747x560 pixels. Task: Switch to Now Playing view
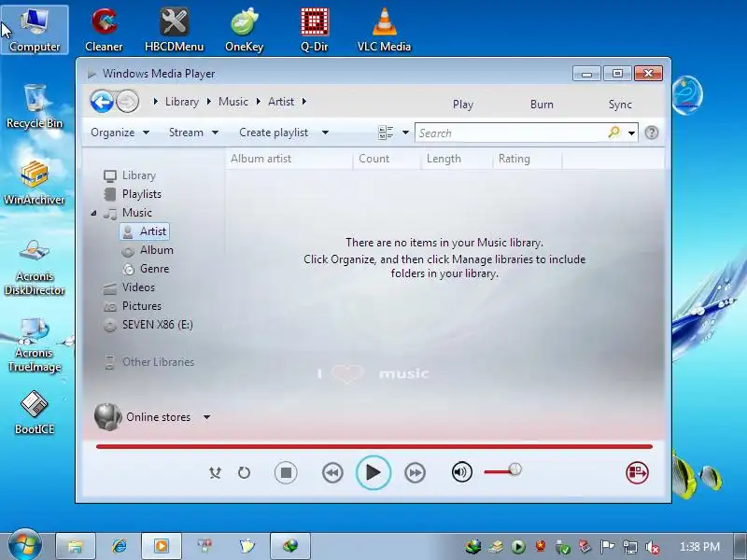(x=637, y=472)
